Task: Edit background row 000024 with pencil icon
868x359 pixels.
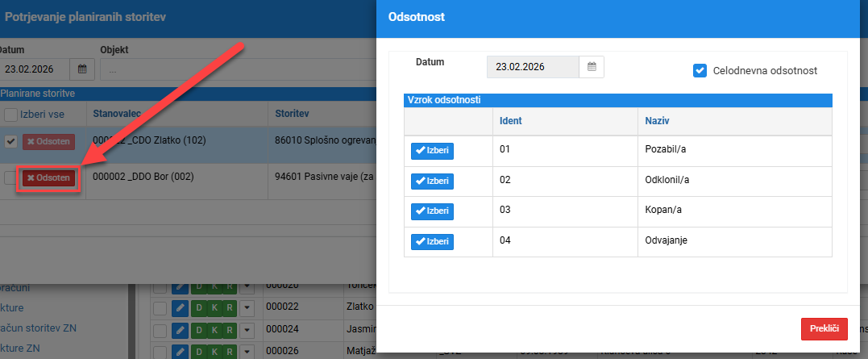Action: 180,330
